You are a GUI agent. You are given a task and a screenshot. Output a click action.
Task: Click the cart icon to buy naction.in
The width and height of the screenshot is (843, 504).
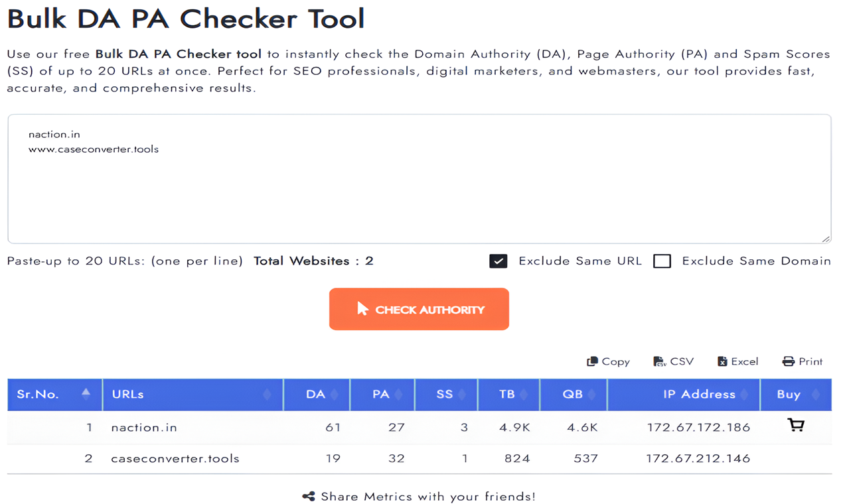795,424
